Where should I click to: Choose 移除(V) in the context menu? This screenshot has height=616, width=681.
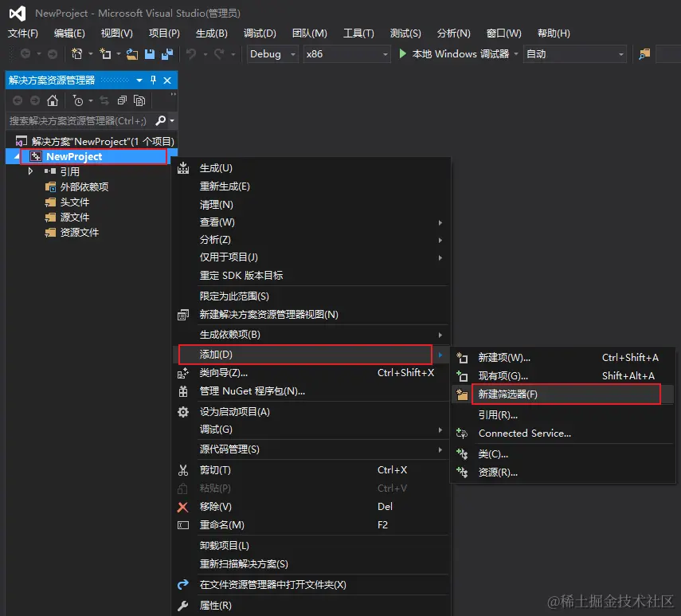pyautogui.click(x=311, y=507)
